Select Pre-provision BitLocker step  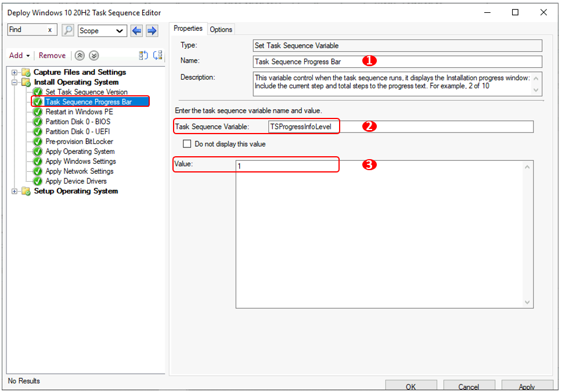point(79,142)
